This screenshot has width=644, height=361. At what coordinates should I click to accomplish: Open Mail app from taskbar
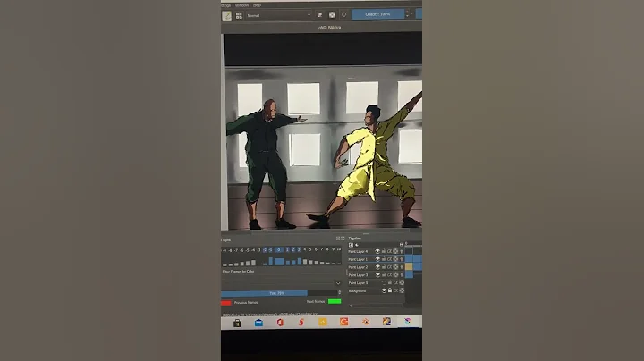(258, 323)
